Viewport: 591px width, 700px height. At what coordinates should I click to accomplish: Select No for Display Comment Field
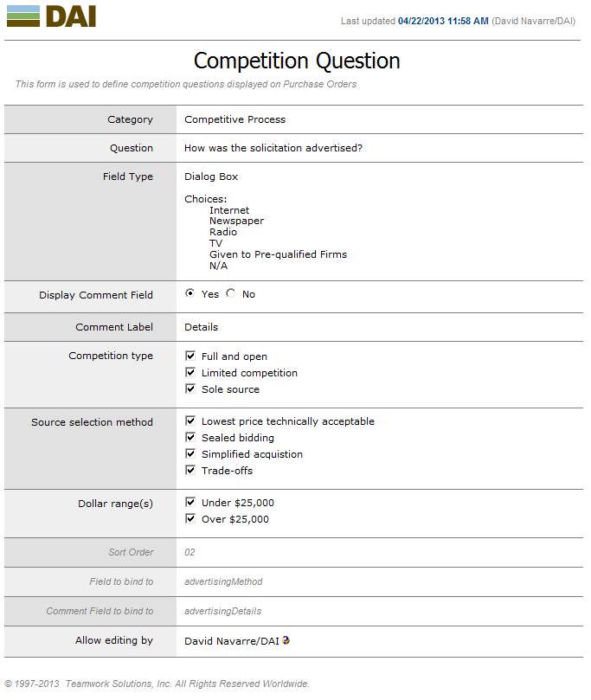point(231,293)
